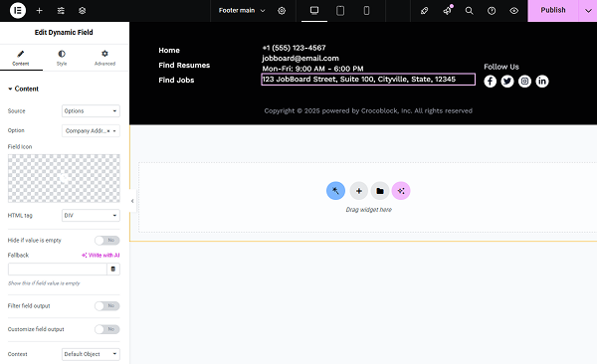Click the Instagram social icon
Viewport: 597px width, 364px height.
[524, 82]
